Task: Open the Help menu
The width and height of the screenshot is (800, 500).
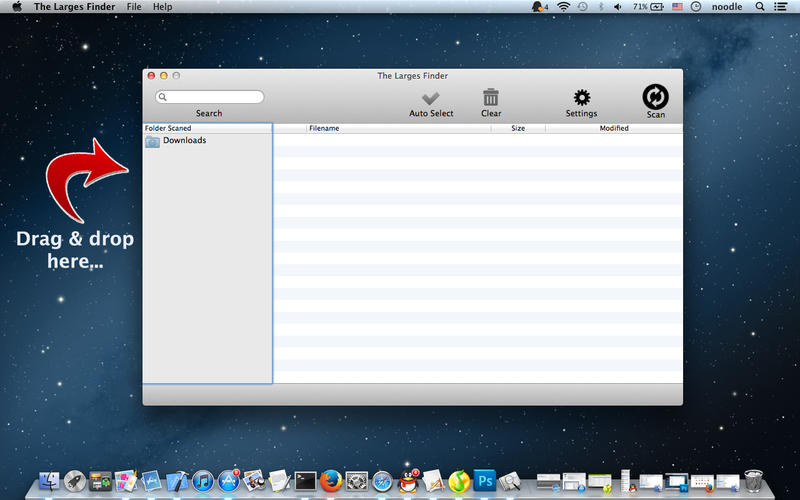Action: [162, 7]
